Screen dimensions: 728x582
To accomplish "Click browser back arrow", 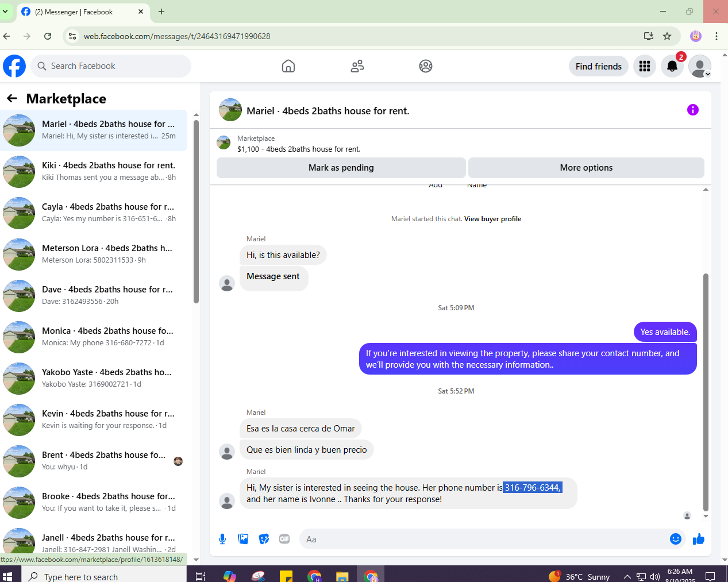I will tap(7, 36).
